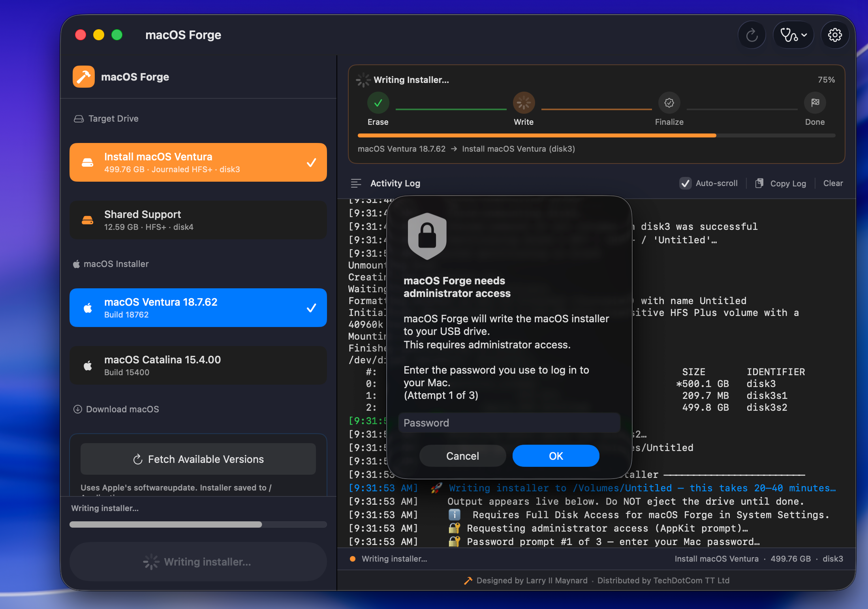Click Apple logo on Ventura installer row

click(88, 308)
